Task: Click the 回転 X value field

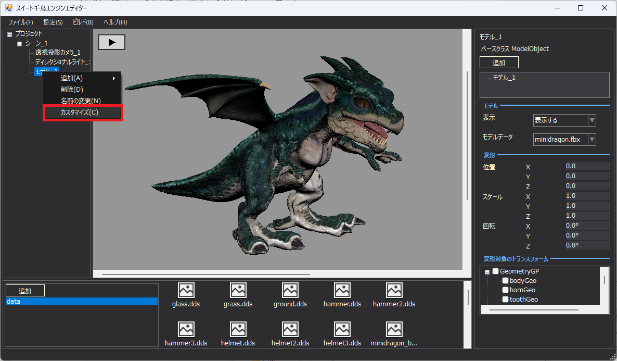Action: [587, 226]
